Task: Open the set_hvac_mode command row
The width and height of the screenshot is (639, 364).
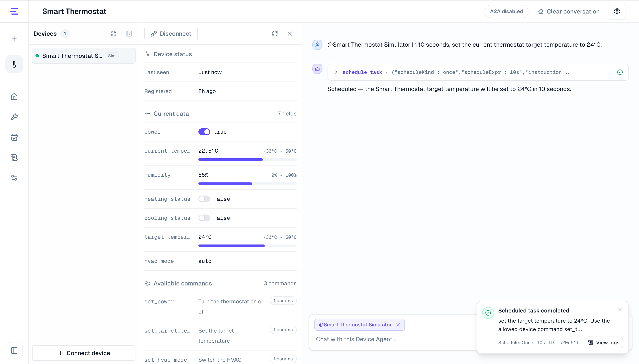Action: click(220, 357)
